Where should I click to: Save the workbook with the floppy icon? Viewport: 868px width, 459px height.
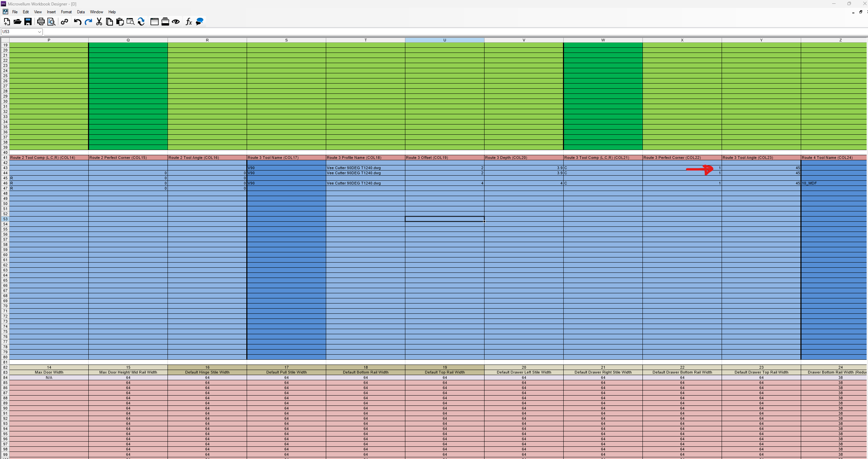point(28,22)
